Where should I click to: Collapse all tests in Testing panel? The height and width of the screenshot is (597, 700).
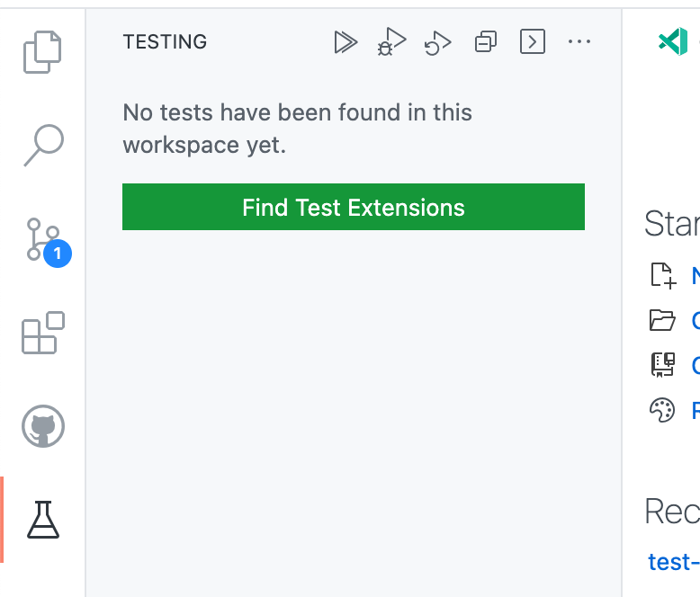pyautogui.click(x=486, y=42)
